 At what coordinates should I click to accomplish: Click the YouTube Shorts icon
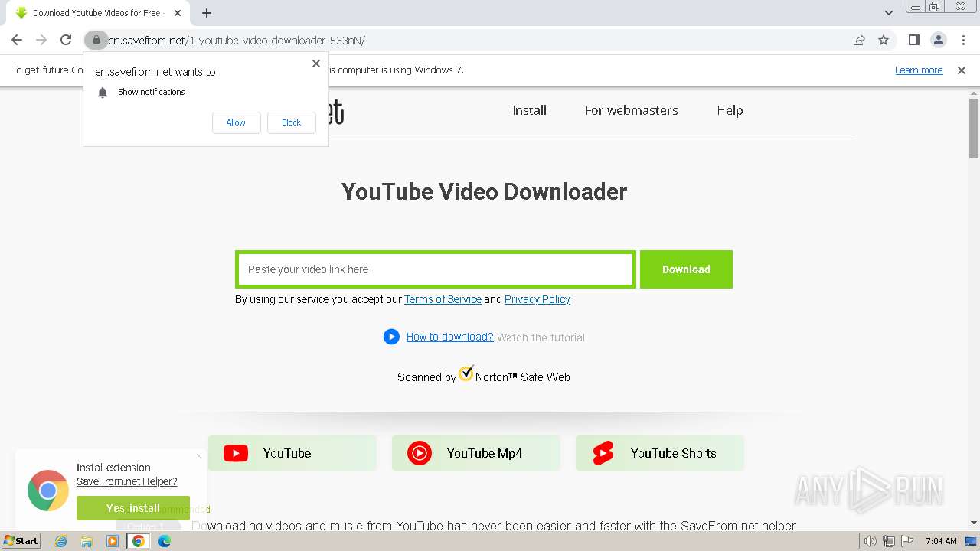(603, 453)
